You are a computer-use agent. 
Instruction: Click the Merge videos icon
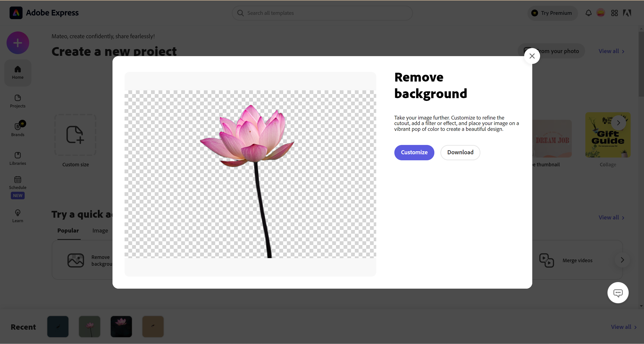tap(546, 260)
